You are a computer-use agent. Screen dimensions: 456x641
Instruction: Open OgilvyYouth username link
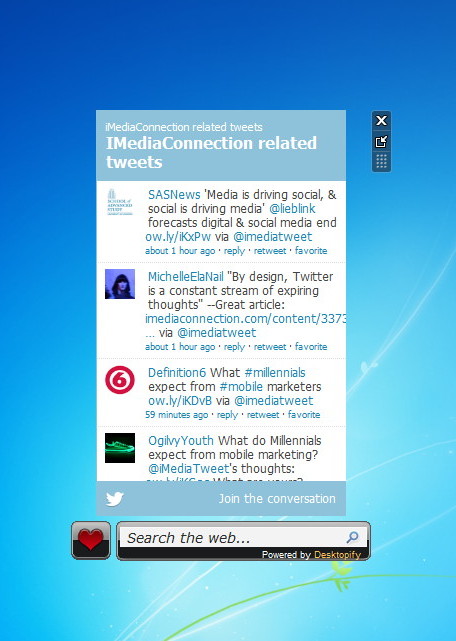181,441
